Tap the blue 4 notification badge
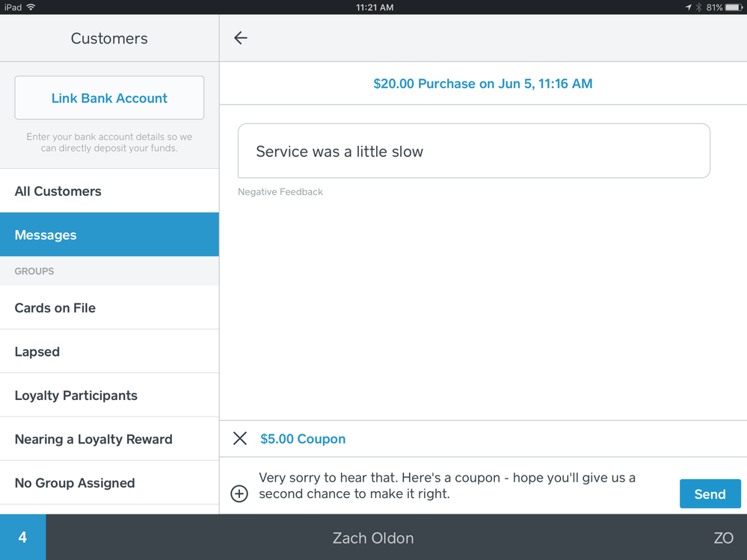Screen dimensions: 747x560 (x=22, y=537)
